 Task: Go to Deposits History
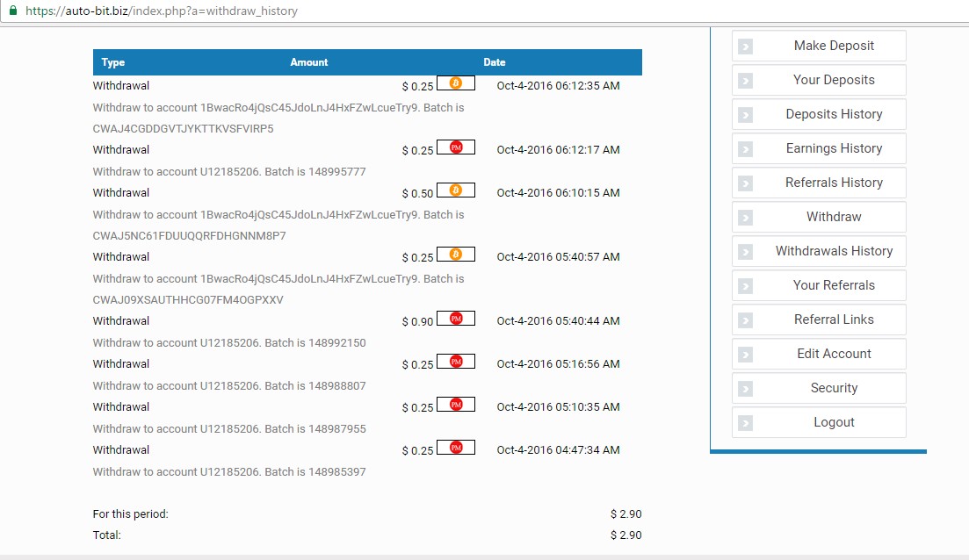coord(819,114)
